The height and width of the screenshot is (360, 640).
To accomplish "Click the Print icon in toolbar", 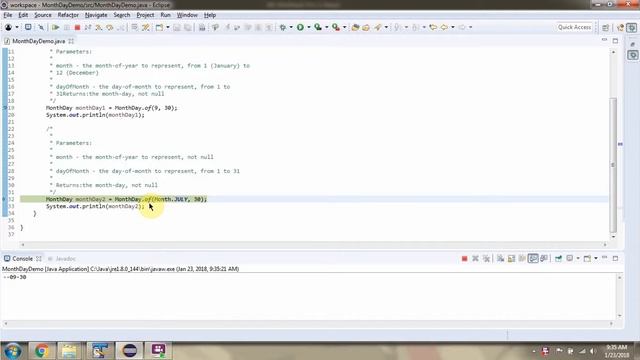I will click(x=202, y=27).
